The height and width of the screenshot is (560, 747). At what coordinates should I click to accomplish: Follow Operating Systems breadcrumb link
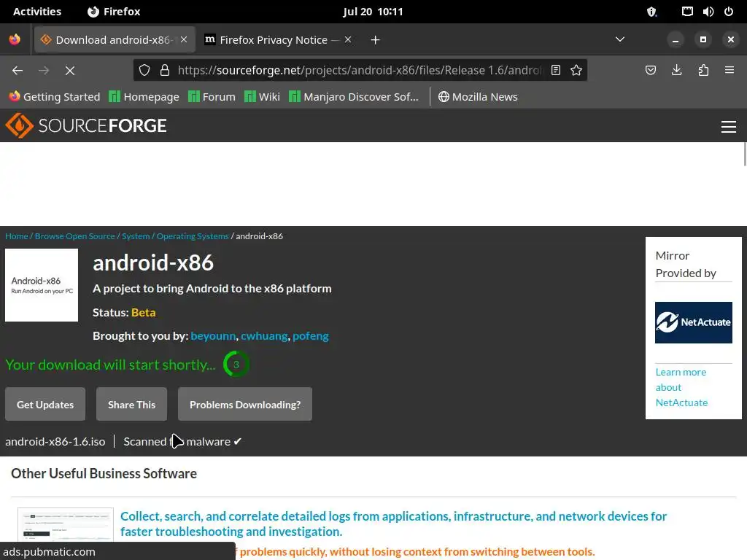(193, 236)
